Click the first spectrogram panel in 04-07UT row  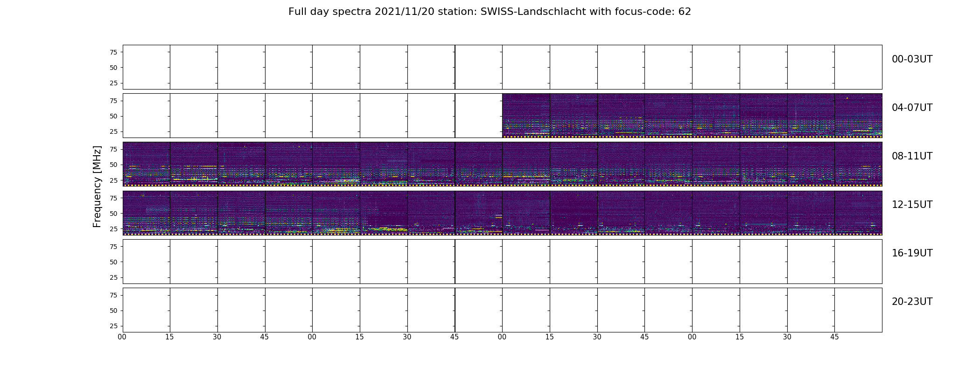[x=526, y=116]
